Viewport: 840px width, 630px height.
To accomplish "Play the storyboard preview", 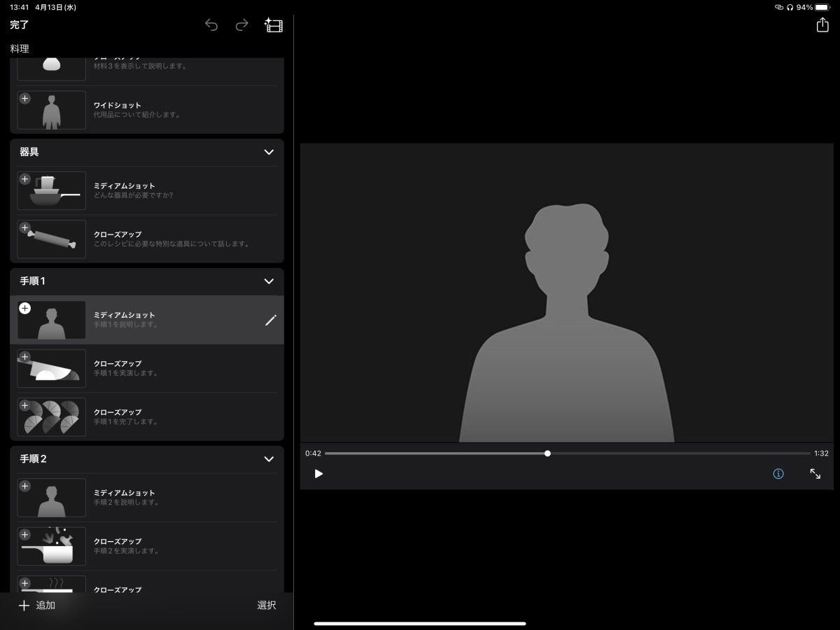I will pyautogui.click(x=318, y=474).
